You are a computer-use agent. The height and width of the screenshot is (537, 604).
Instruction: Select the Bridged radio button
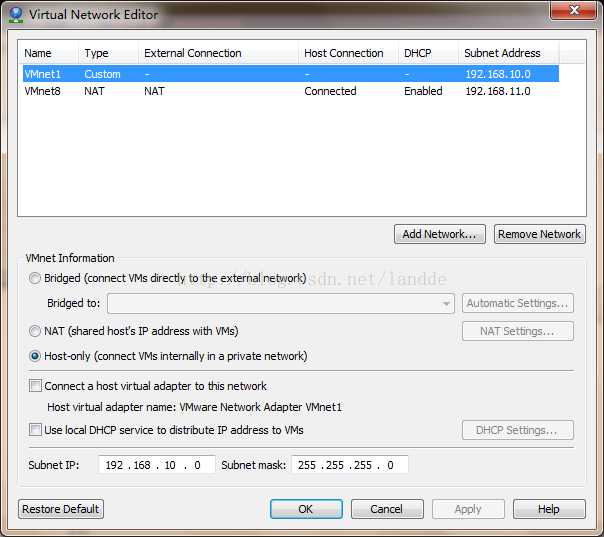[35, 278]
